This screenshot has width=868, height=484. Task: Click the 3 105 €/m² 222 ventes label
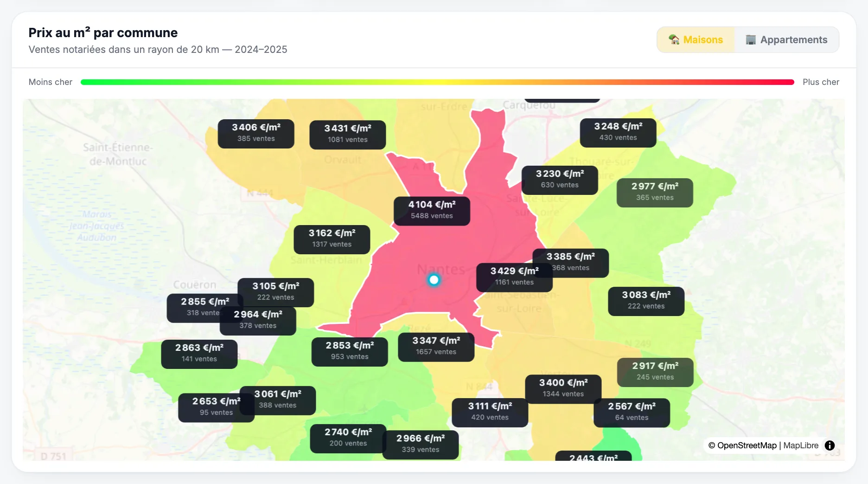point(275,292)
